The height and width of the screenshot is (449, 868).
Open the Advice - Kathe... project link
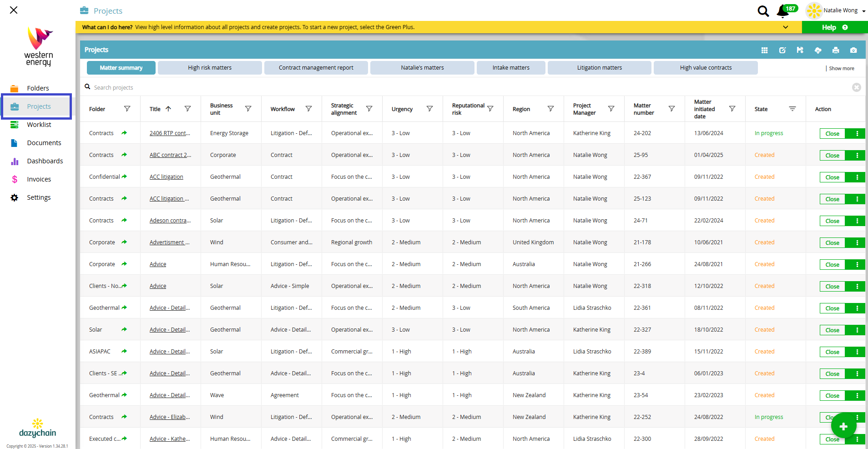(x=170, y=439)
